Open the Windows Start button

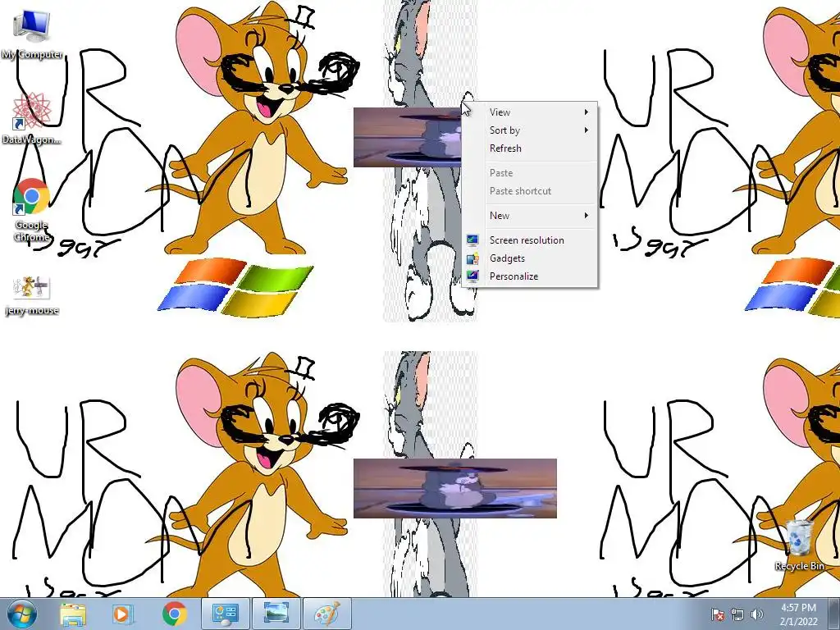tap(22, 614)
